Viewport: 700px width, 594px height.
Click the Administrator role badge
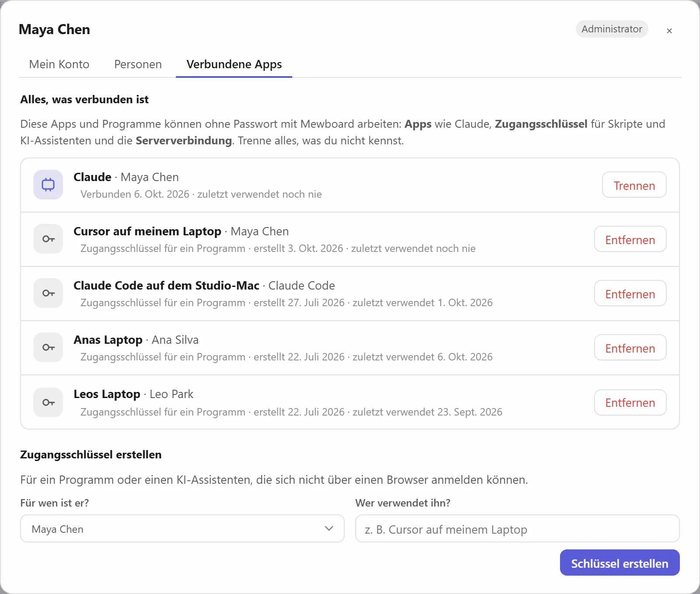(612, 29)
